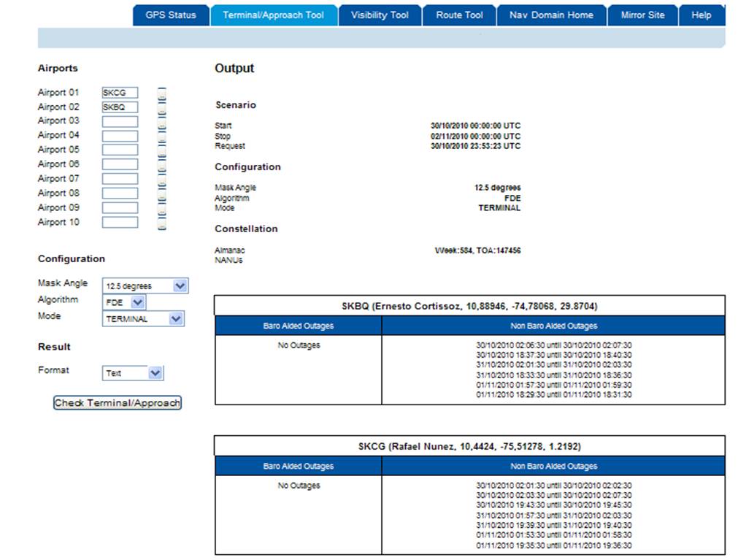Viewport: 746px width, 560px height.
Task: Switch to the GPS Status tab
Action: click(170, 14)
